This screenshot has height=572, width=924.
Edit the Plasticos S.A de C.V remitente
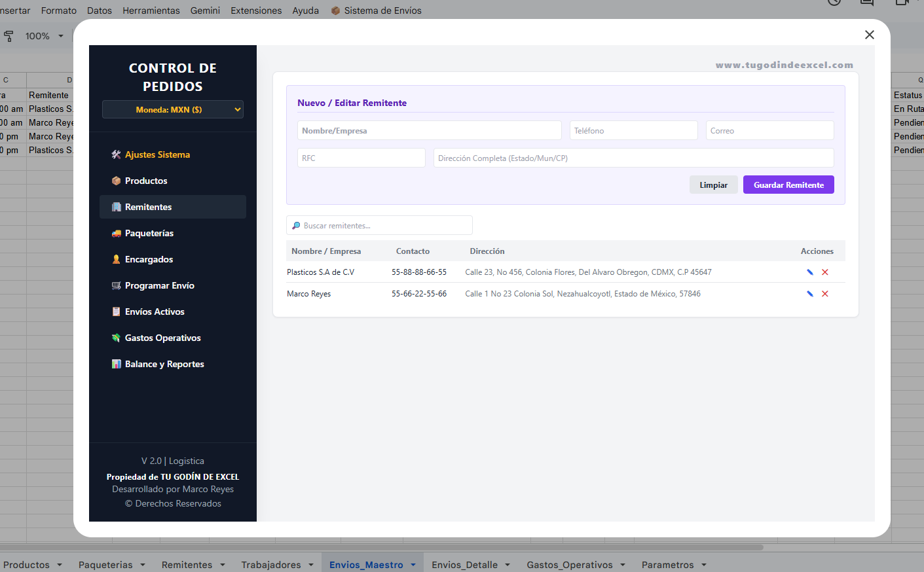pos(810,272)
